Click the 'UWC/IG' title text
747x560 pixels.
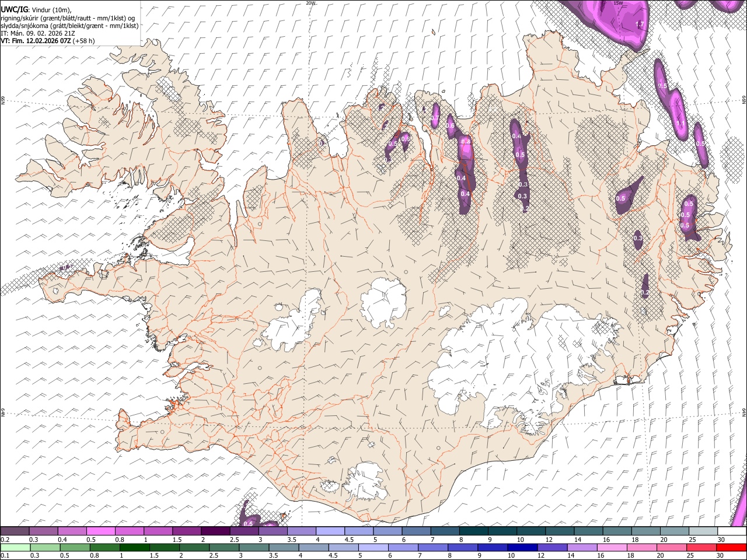(x=14, y=10)
